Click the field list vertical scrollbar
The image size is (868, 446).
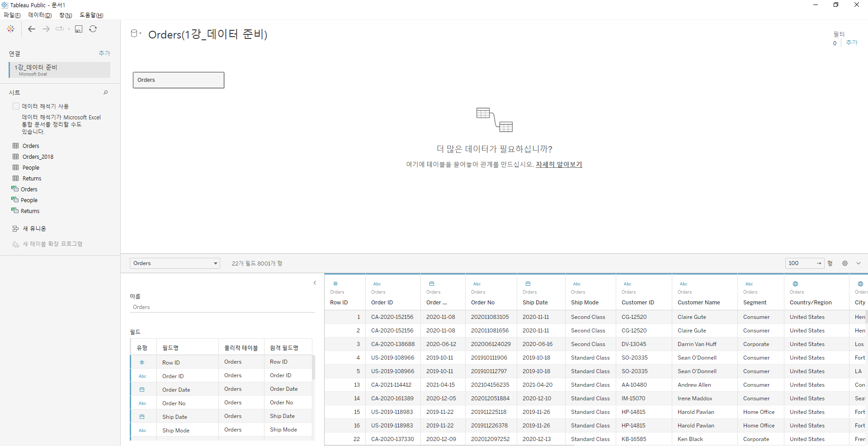[314, 367]
